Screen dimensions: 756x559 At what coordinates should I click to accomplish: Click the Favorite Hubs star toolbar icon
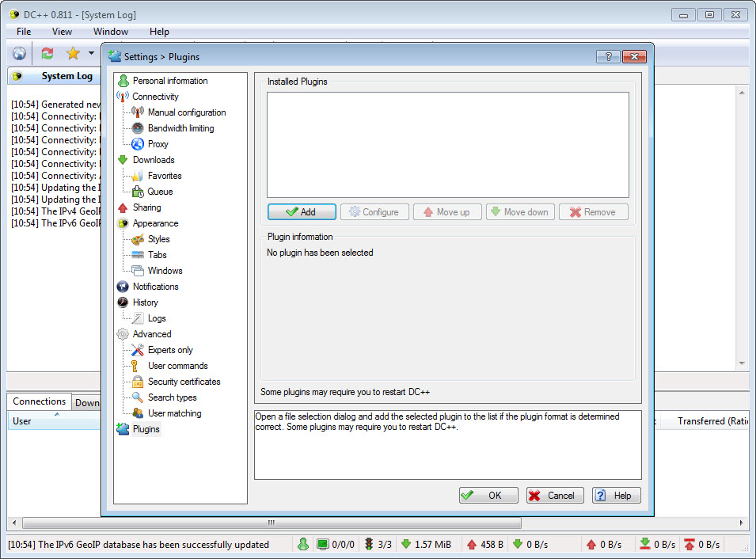point(73,53)
